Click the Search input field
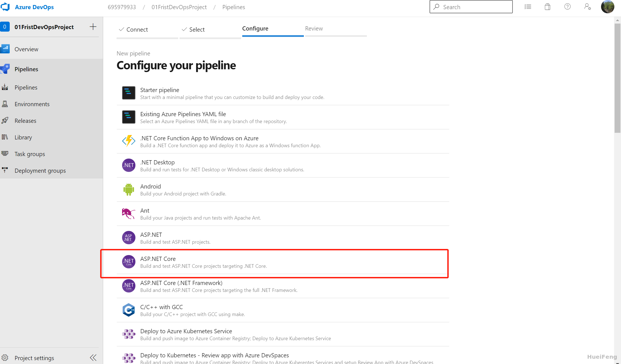 (471, 7)
